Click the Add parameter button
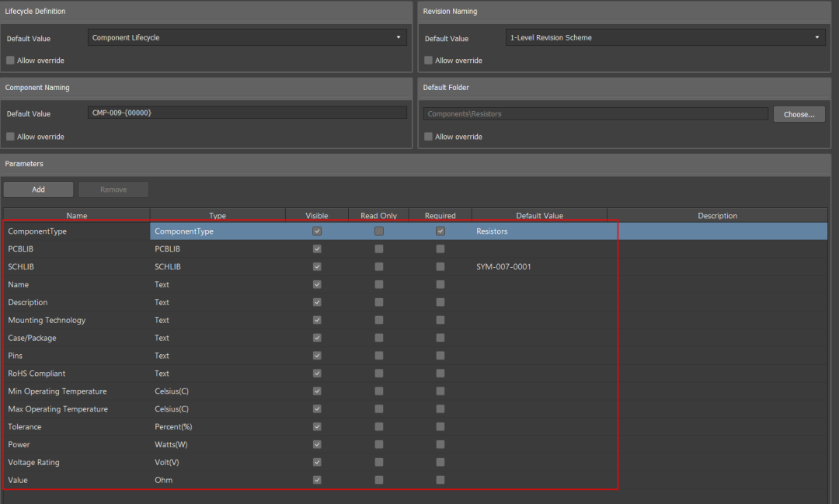Image resolution: width=839 pixels, height=504 pixels. [x=39, y=189]
